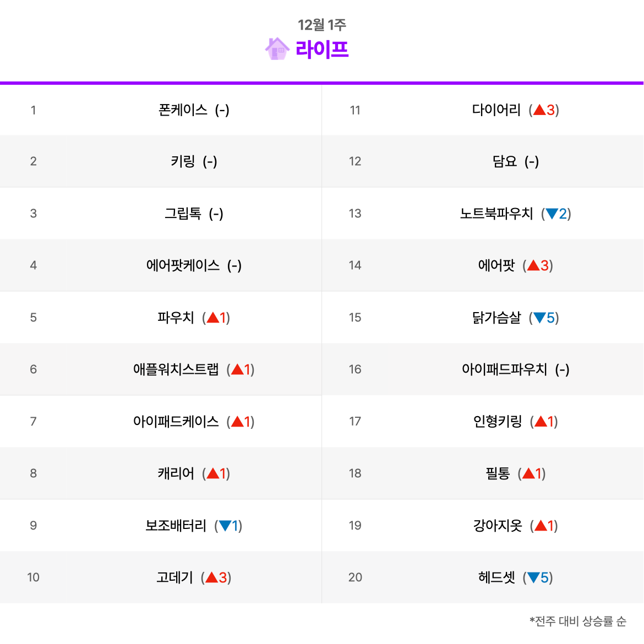Select the 그립톡 keyword entry
This screenshot has height=644, width=644.
pyautogui.click(x=183, y=214)
